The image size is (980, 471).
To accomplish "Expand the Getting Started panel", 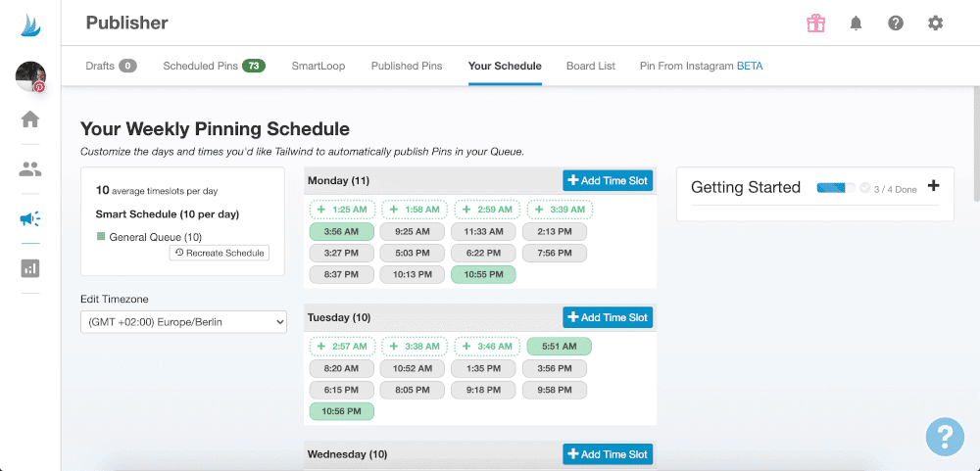I will [x=932, y=186].
